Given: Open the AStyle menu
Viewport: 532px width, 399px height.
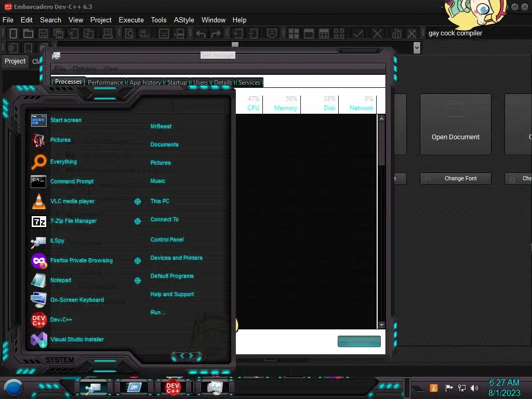Looking at the screenshot, I should pos(184,20).
